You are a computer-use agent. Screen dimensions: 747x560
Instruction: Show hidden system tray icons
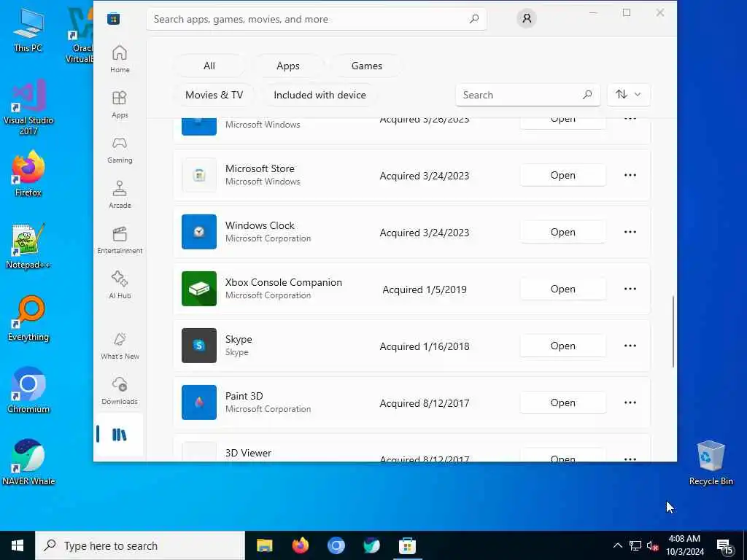[x=617, y=545]
